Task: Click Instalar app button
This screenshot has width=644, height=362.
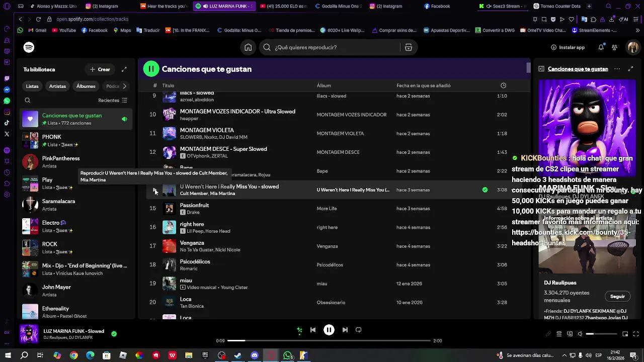Action: (568, 47)
